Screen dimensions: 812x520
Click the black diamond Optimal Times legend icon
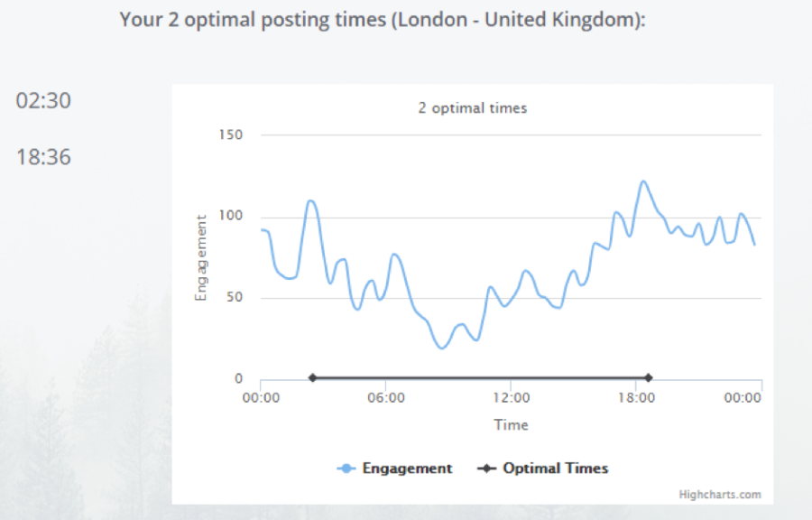click(x=487, y=469)
